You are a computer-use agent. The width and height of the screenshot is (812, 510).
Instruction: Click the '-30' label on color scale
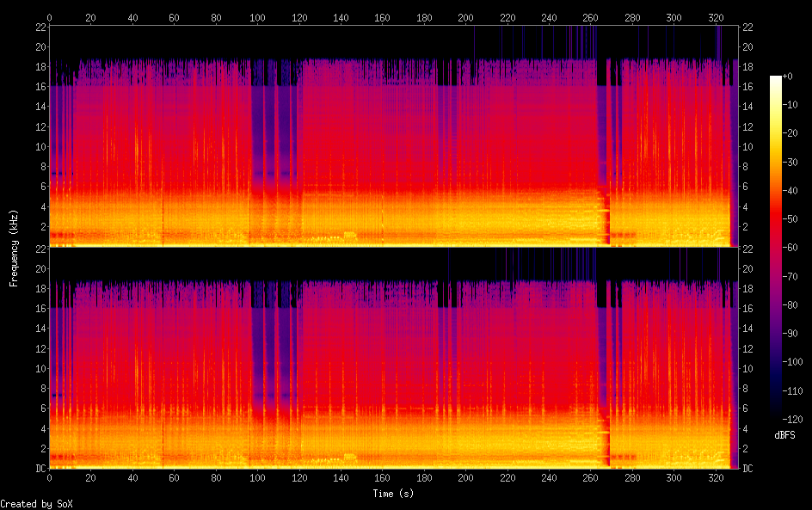(x=792, y=162)
